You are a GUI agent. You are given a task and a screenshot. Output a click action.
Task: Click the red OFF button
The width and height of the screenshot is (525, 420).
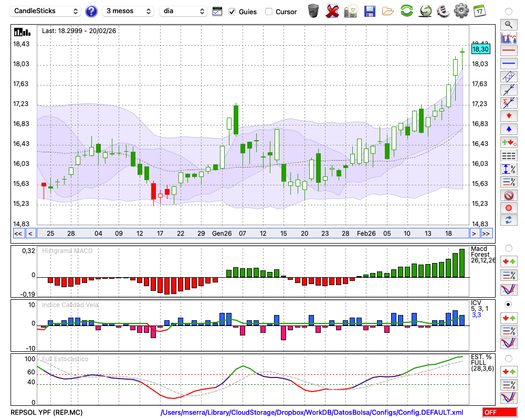tap(499, 413)
